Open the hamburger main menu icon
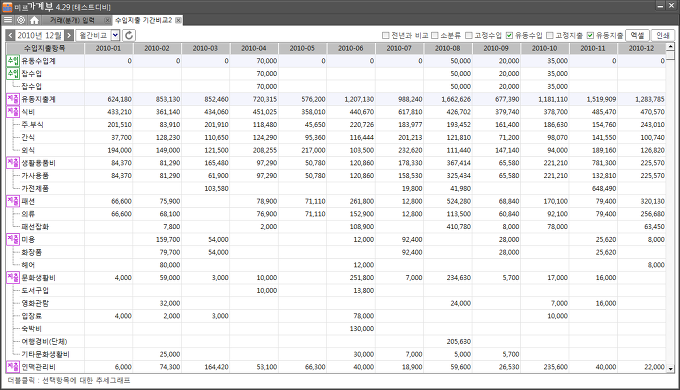680x390 pixels. 7,20
